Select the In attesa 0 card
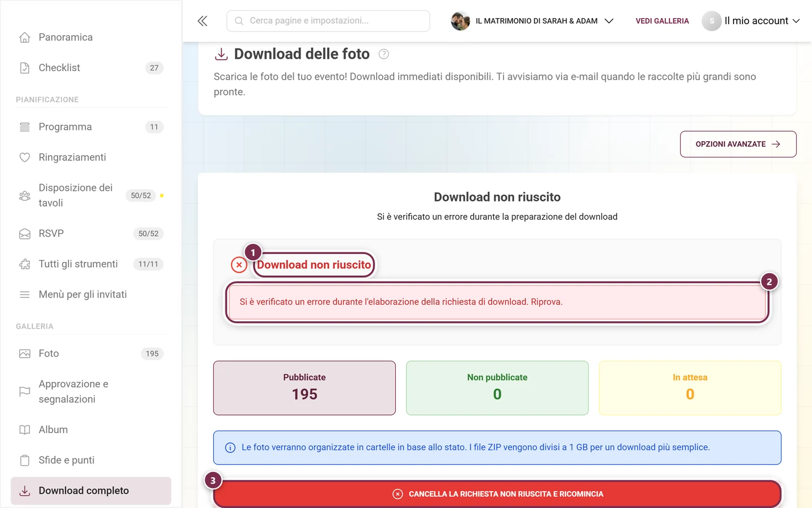This screenshot has height=508, width=812. pyautogui.click(x=690, y=388)
